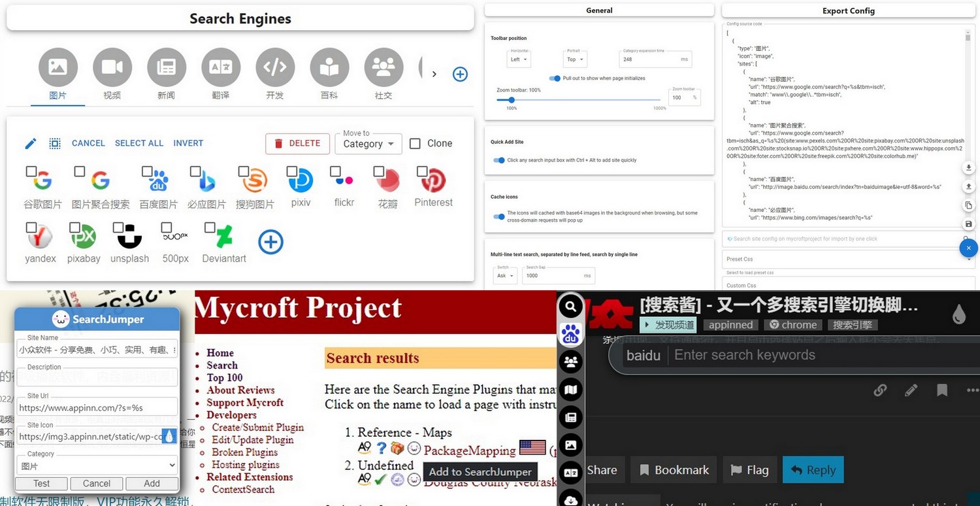Viewport: 980px width, 506px height.
Task: Toggle the Quick Add Site switch
Action: click(499, 160)
